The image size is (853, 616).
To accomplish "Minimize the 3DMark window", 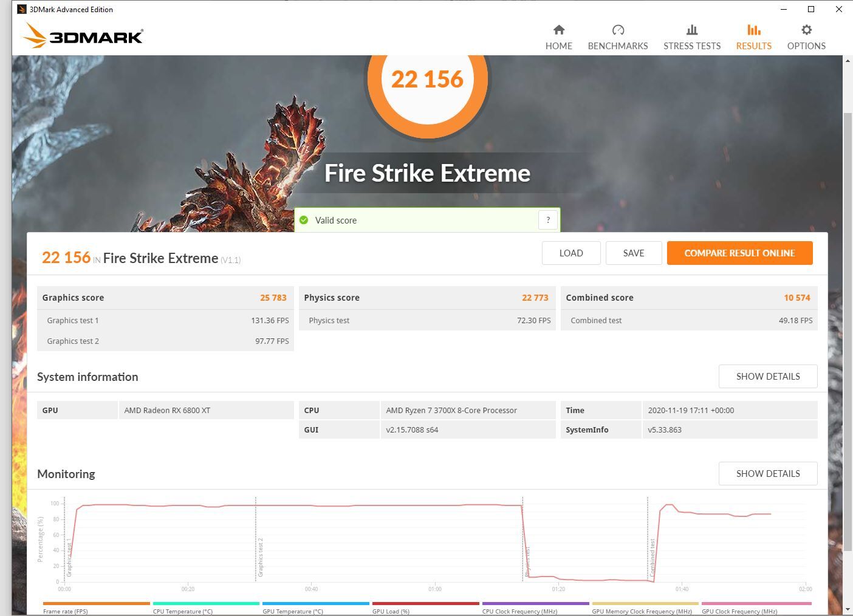I will [x=783, y=9].
